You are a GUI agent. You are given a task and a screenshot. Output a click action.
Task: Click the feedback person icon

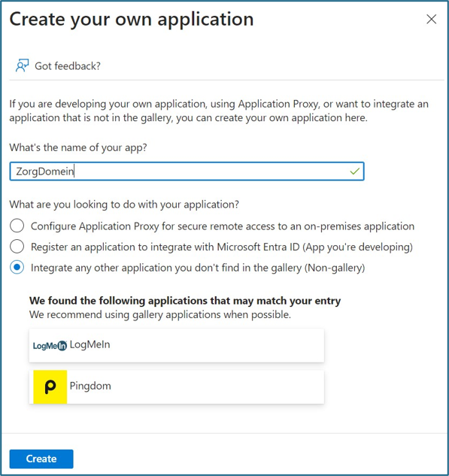tap(22, 65)
